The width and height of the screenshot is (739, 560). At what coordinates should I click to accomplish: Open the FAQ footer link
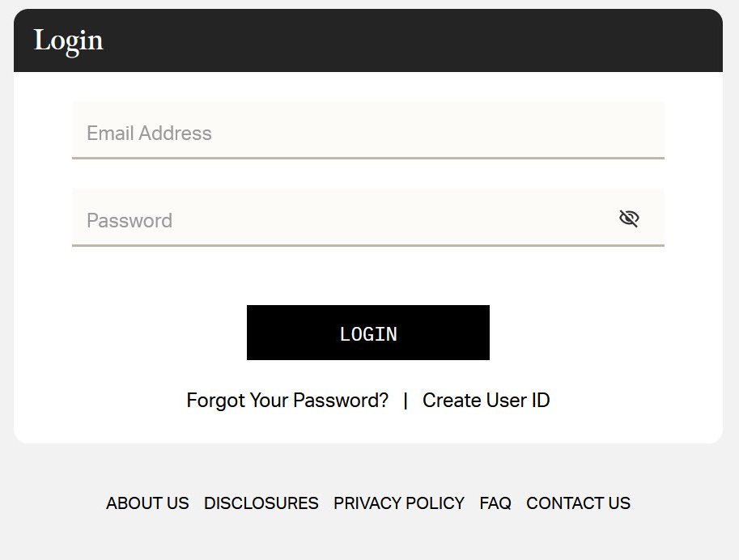click(x=495, y=503)
